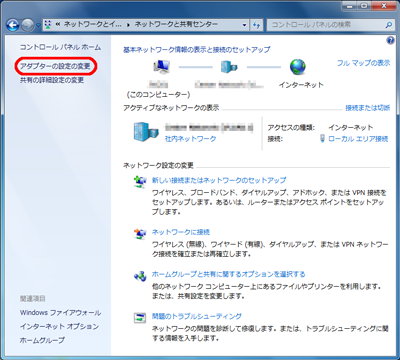
Task: Open ローカル エリア接続 link
Action: 358,139
